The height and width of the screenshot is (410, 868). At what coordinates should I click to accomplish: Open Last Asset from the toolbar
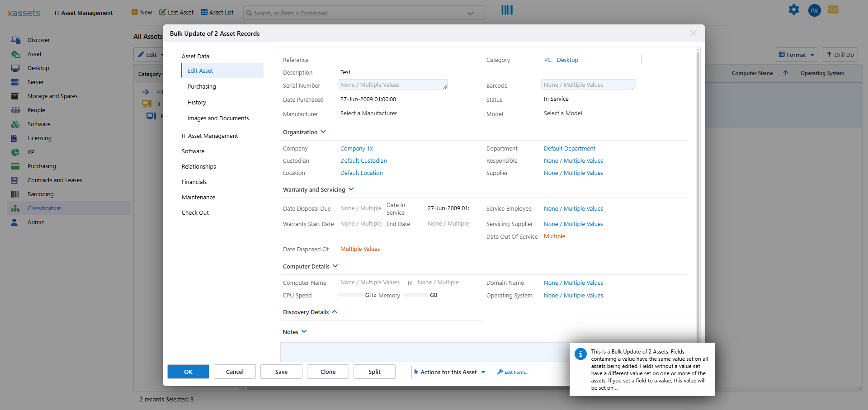click(176, 12)
